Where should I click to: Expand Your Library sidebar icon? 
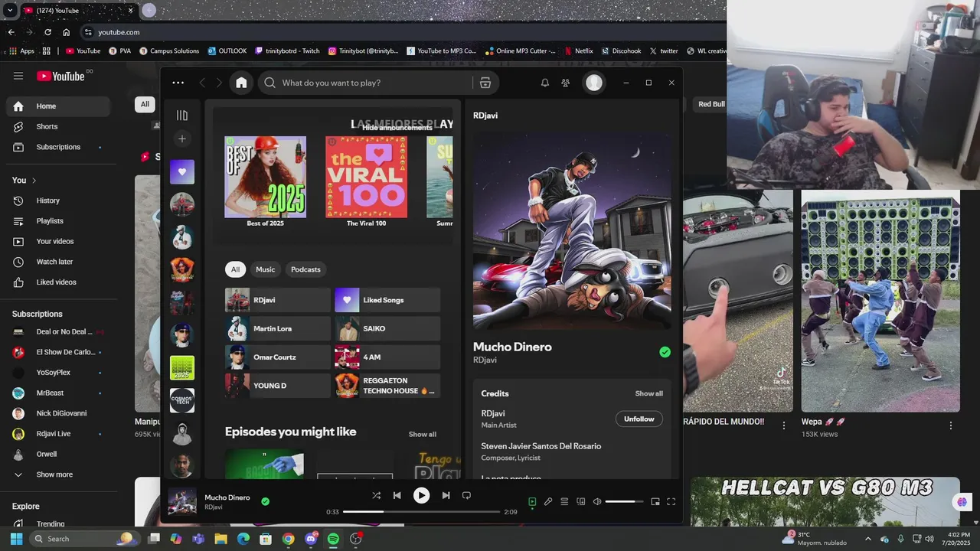click(182, 116)
